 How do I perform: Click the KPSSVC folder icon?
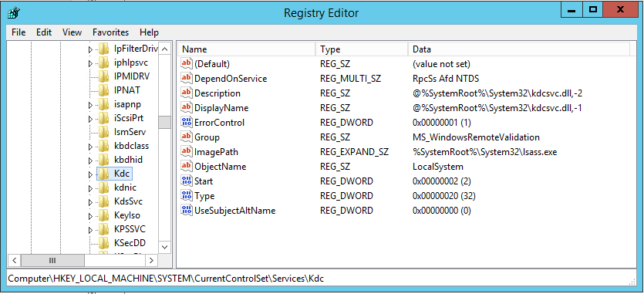point(104,229)
